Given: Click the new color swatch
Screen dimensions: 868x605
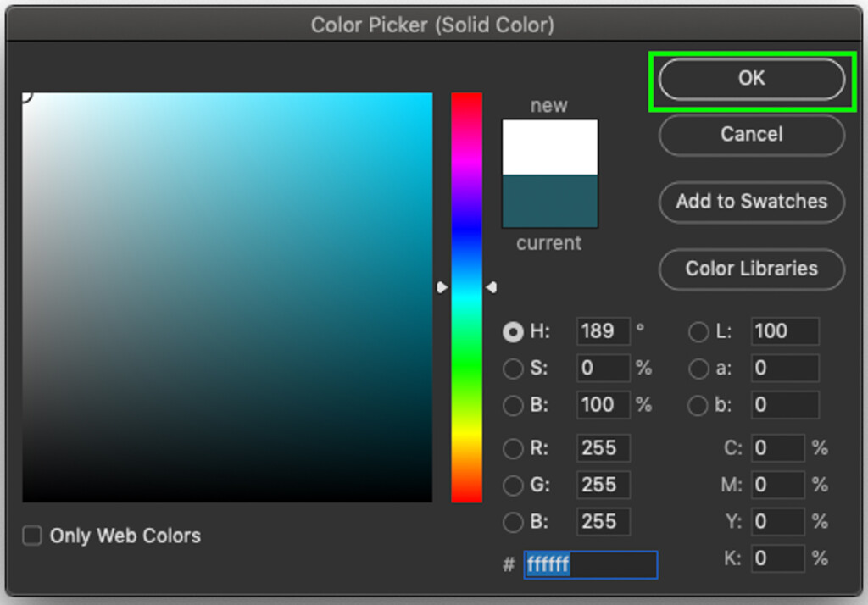Looking at the screenshot, I should [549, 147].
